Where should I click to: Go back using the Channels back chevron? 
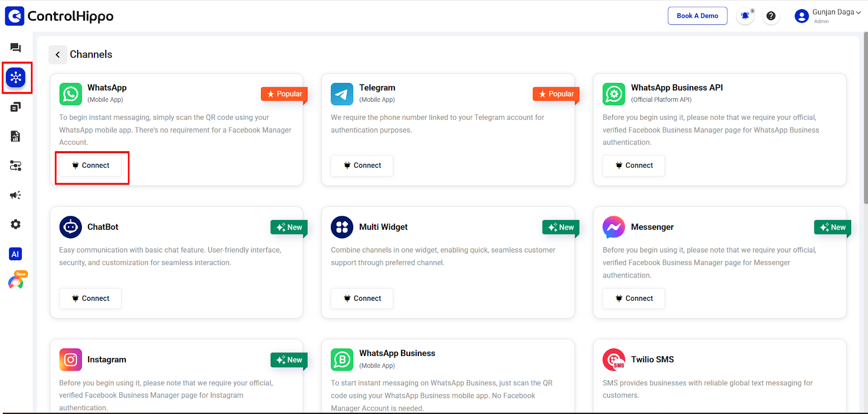(x=58, y=55)
